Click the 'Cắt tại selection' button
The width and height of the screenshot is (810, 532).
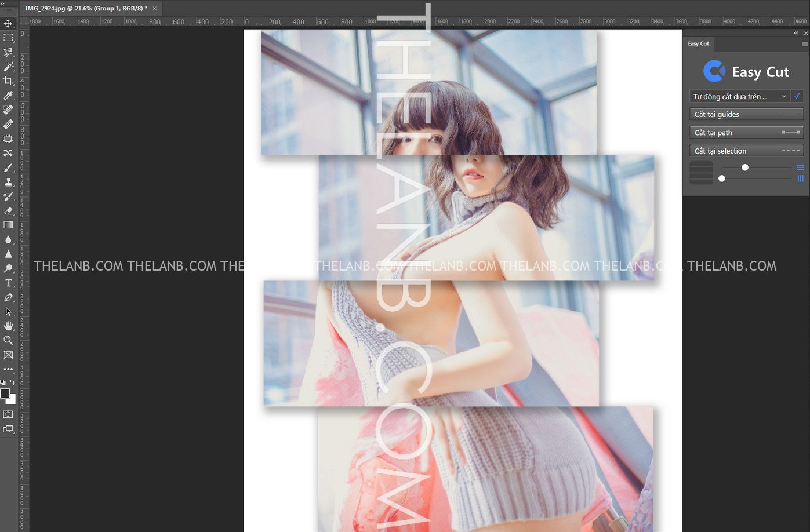[746, 151]
